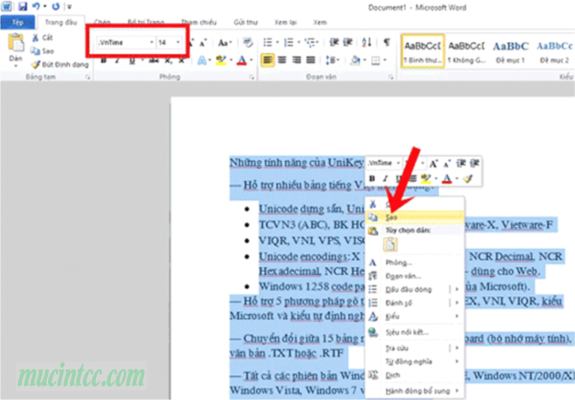Click the Dán paste icon in ribbon

click(x=16, y=43)
